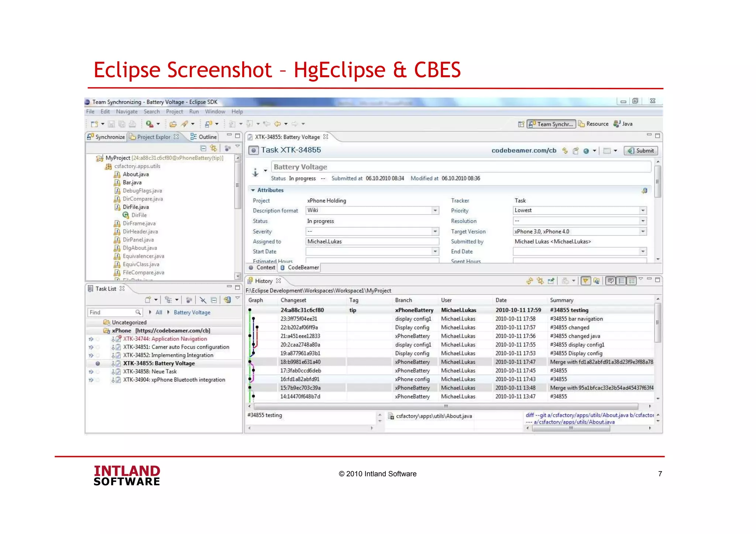Click the Search flashlight toolbar icon
Image resolution: width=756 pixels, height=534 pixels.
pyautogui.click(x=185, y=124)
